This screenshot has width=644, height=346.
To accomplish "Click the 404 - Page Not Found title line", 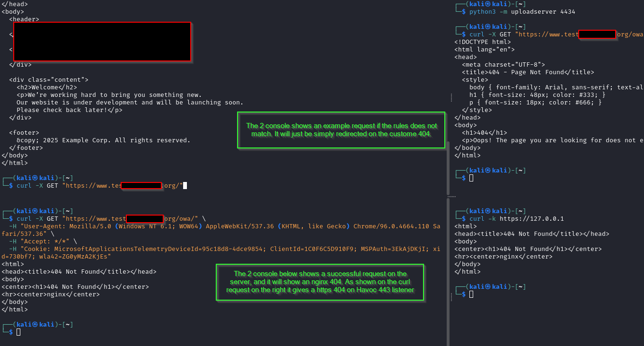I will coord(528,72).
